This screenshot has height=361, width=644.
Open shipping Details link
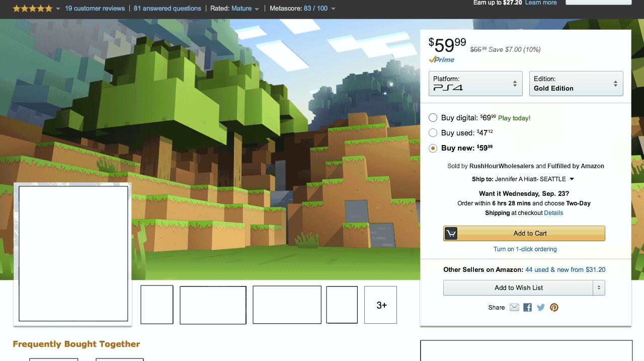[553, 213]
